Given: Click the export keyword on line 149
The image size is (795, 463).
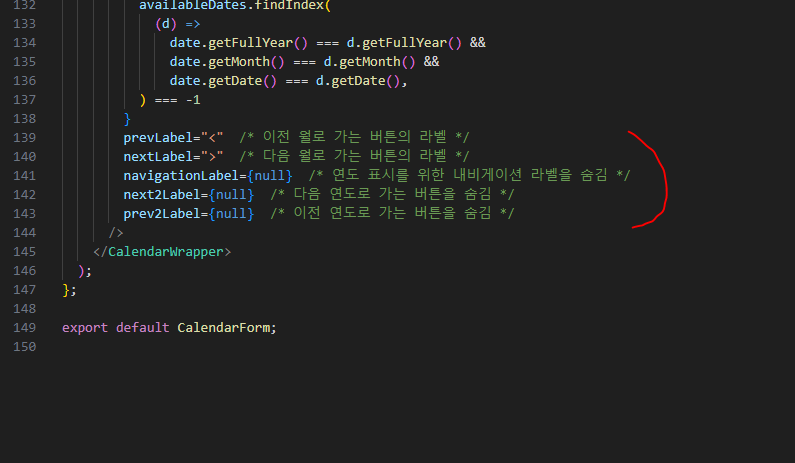Looking at the screenshot, I should (85, 328).
